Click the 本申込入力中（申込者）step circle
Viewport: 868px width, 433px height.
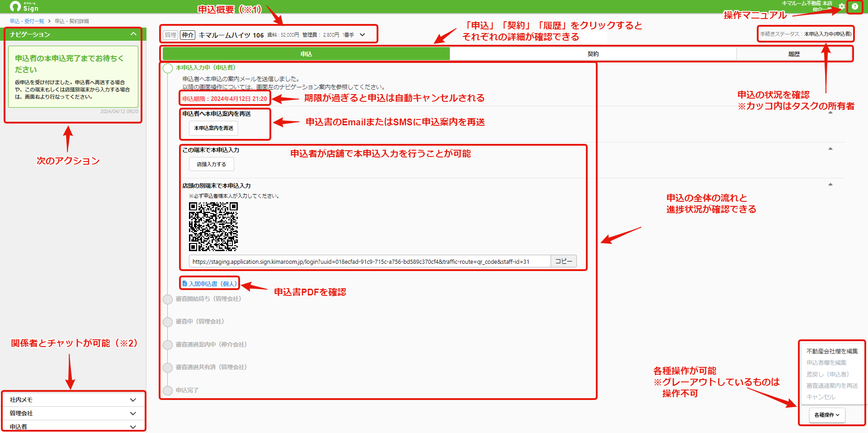tap(168, 68)
